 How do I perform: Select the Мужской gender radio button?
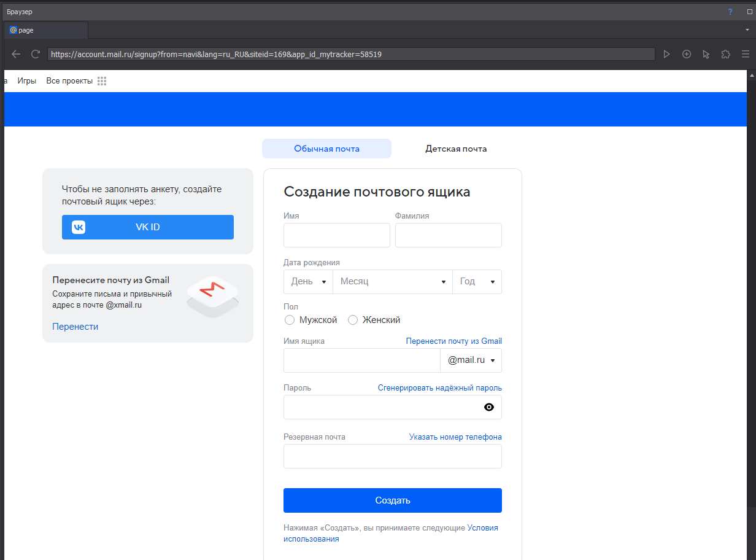290,320
